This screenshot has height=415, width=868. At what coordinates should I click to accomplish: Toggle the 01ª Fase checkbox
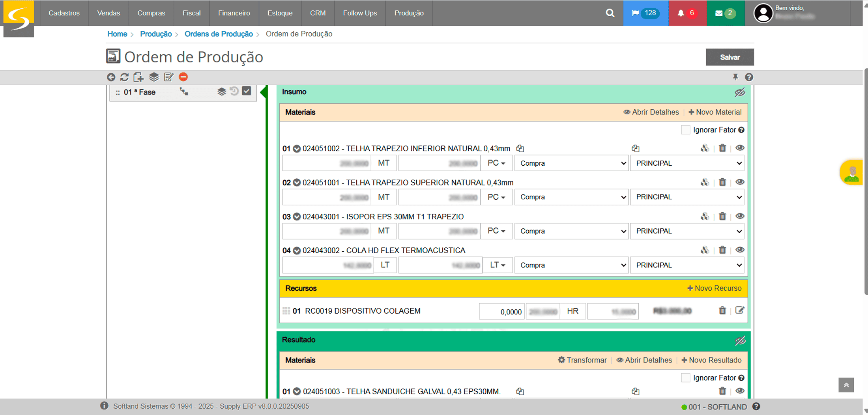[247, 91]
